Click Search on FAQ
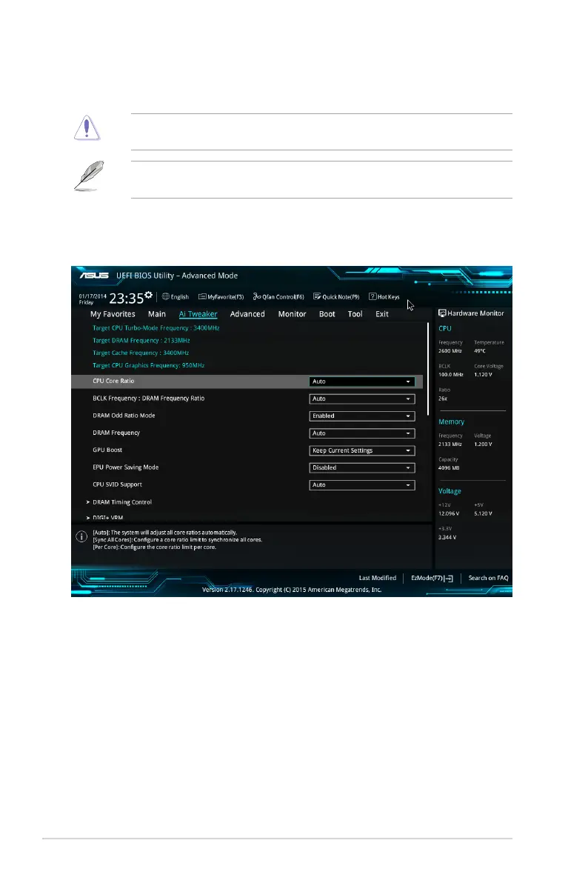Screen dimensions: 588x886 [488, 578]
